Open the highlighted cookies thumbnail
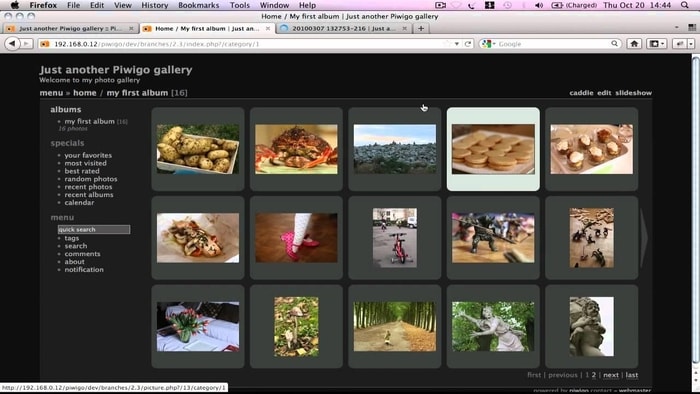700x394 pixels. click(493, 149)
